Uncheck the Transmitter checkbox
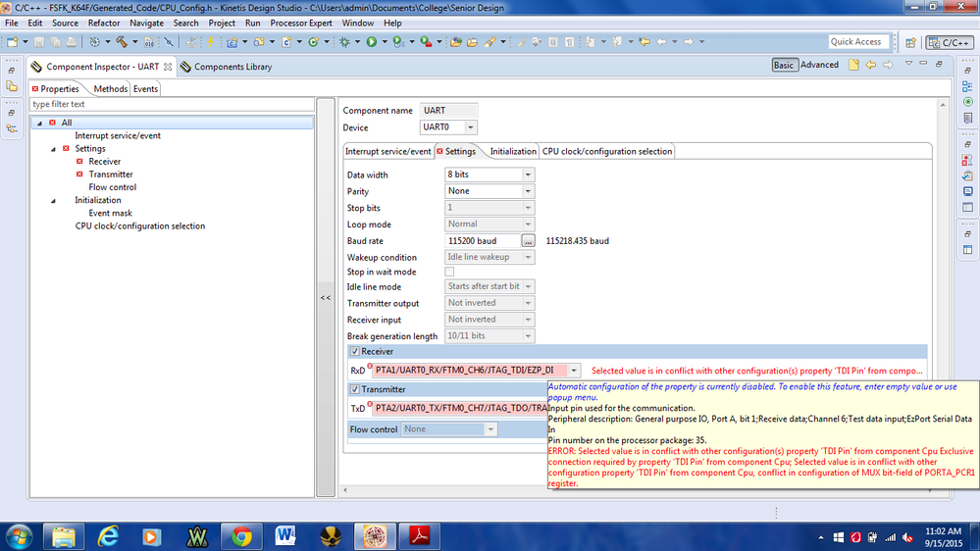980x551 pixels. 355,389
